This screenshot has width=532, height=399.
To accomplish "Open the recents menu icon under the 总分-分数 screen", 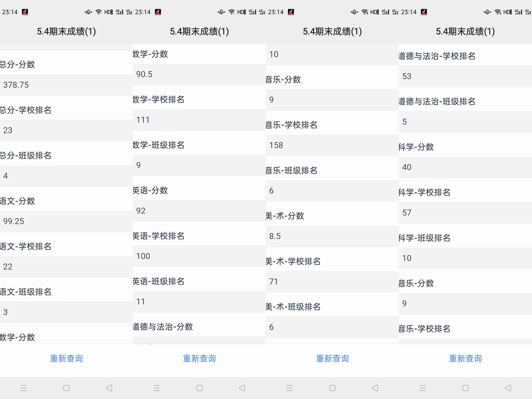I will point(24,388).
